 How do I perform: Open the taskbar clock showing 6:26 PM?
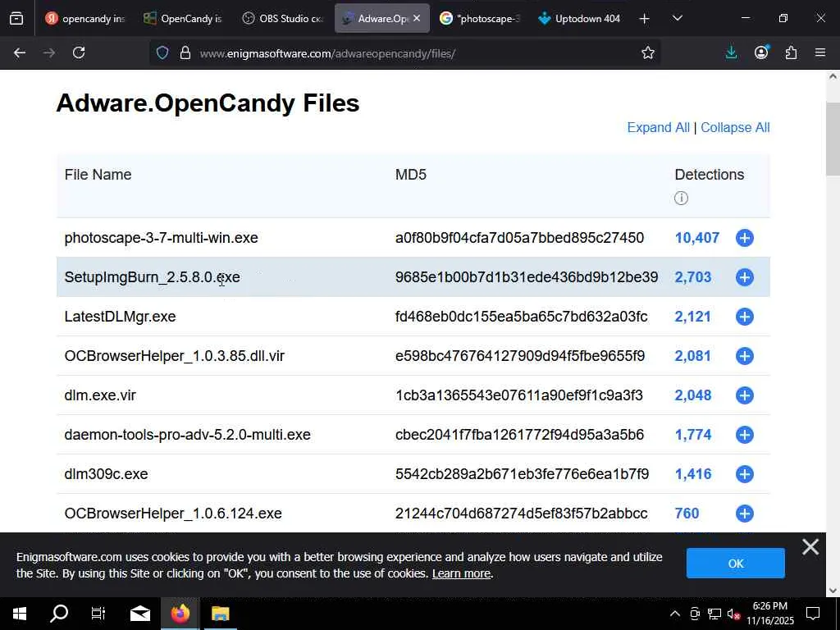pos(769,614)
